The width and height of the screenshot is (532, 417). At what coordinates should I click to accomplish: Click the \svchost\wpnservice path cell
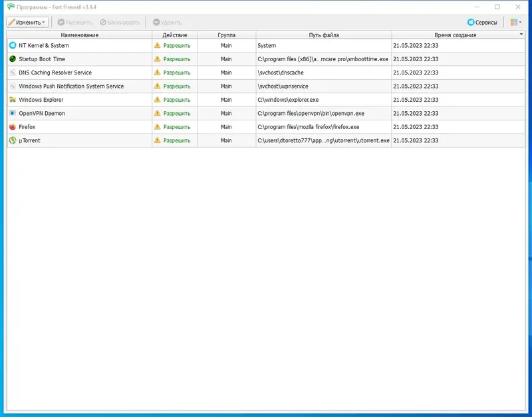tap(324, 86)
